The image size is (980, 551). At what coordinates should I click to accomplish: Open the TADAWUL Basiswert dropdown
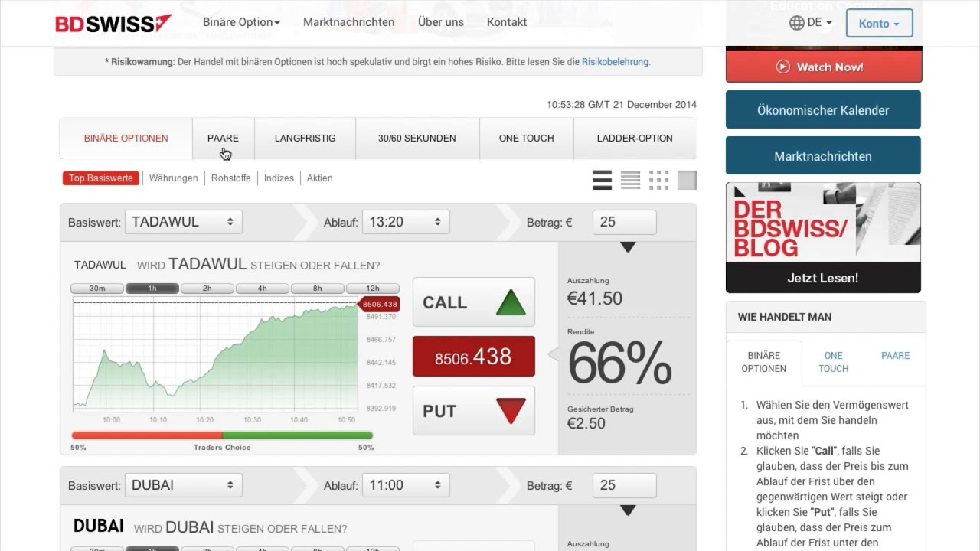point(184,222)
